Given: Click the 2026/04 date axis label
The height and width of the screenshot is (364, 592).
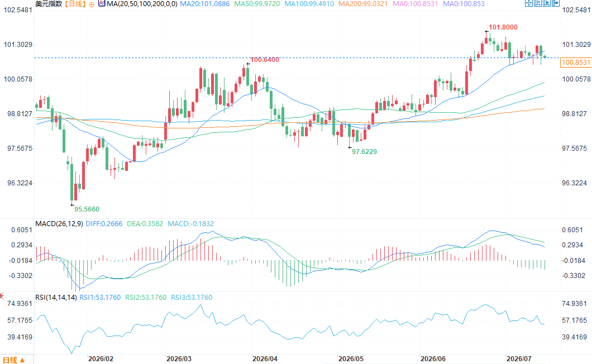Looking at the screenshot, I should [x=265, y=359].
